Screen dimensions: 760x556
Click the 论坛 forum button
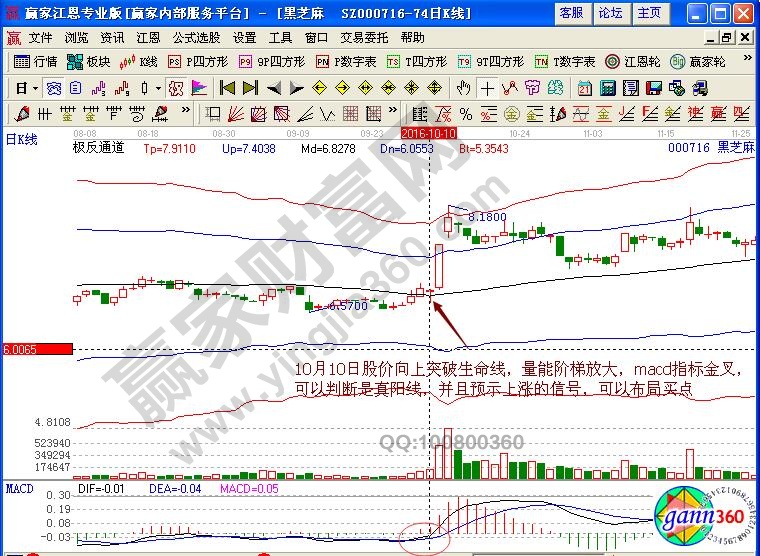[609, 13]
